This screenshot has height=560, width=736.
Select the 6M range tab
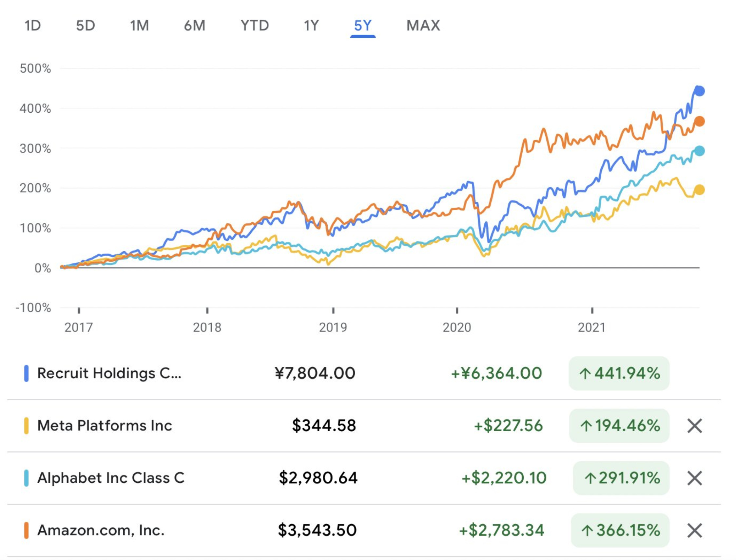[x=195, y=26]
